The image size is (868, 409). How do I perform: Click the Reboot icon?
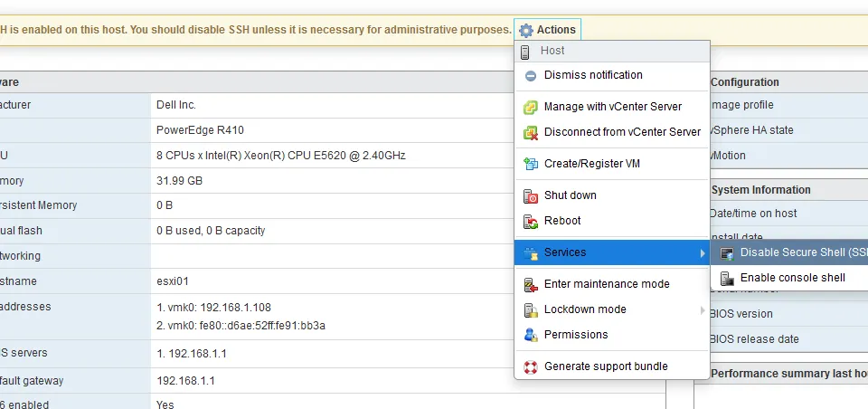pos(531,221)
